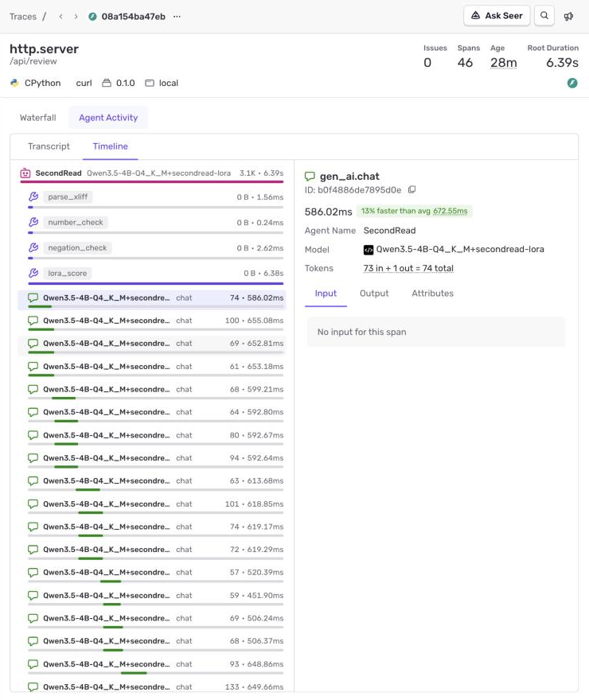Image resolution: width=589 pixels, height=700 pixels.
Task: Select Agent Activity tab
Action: click(x=108, y=118)
